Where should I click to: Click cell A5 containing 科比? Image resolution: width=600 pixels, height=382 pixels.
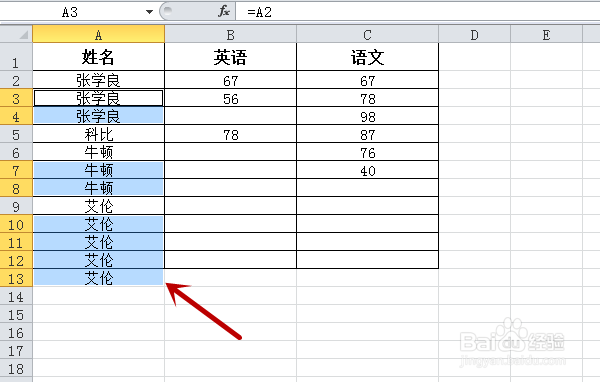point(99,134)
